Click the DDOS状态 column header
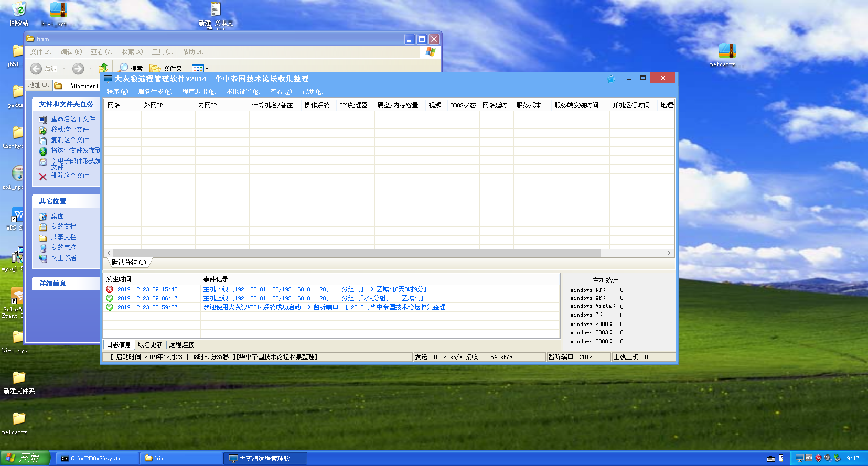Image resolution: width=868 pixels, height=466 pixels. coord(464,105)
